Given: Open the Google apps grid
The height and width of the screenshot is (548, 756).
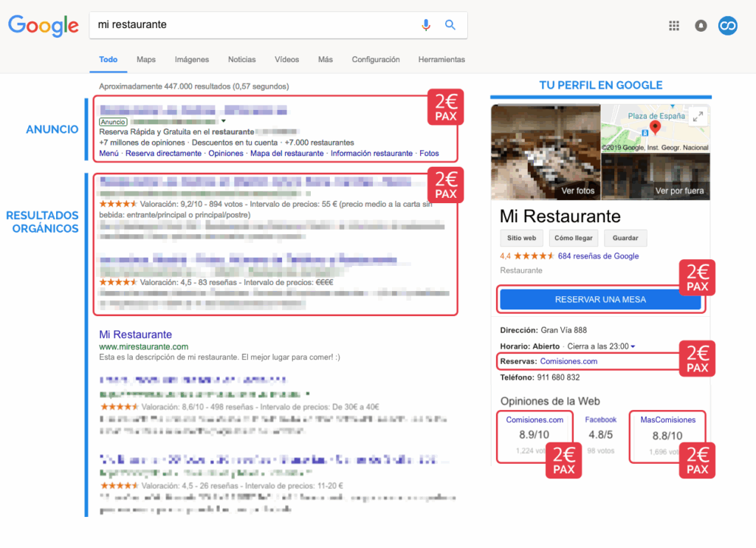Looking at the screenshot, I should (674, 26).
